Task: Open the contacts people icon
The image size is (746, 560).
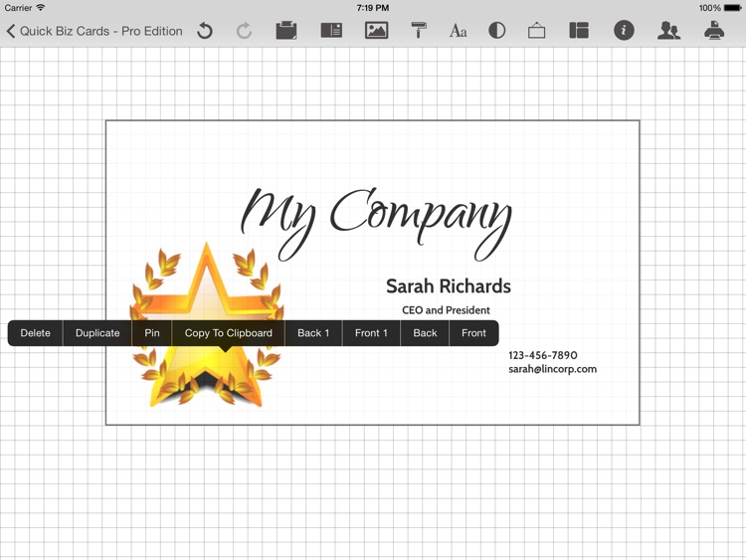Action: [668, 31]
